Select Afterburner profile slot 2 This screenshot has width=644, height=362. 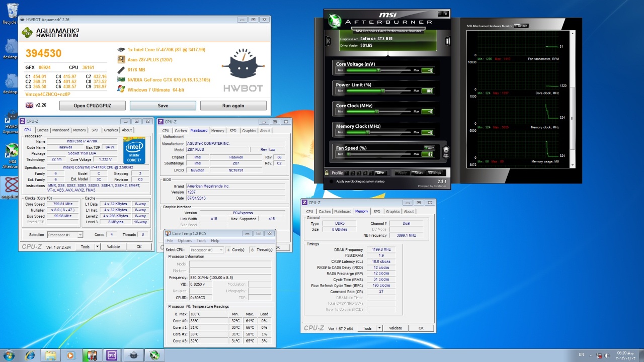353,173
